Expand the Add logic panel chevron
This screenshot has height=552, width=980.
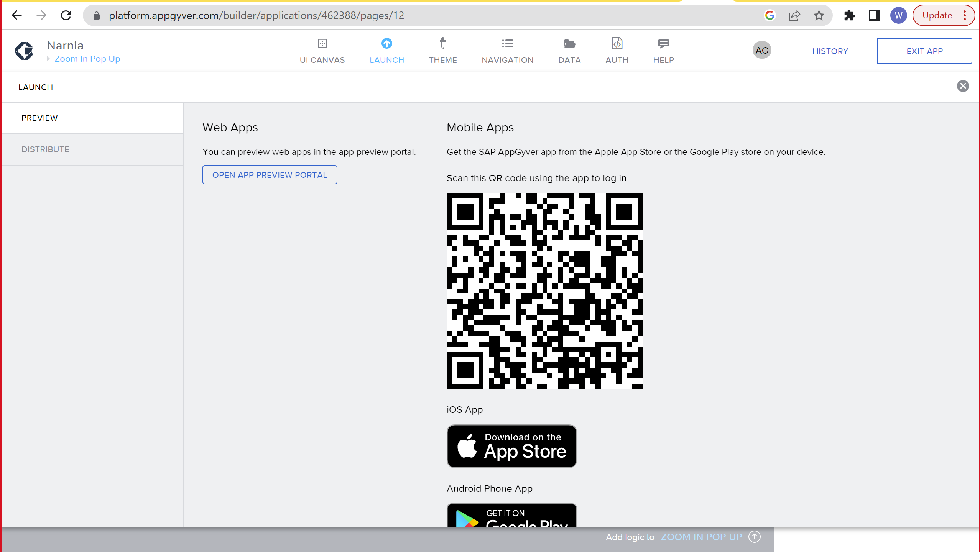[755, 537]
